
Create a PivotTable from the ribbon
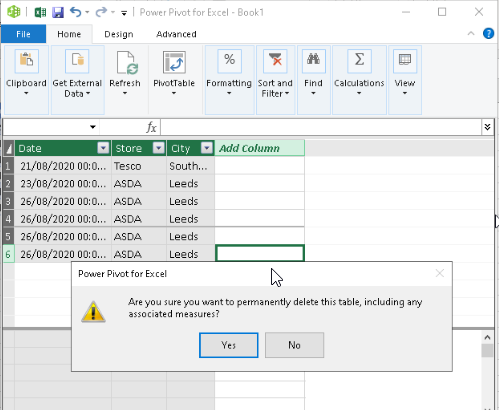[x=174, y=62]
